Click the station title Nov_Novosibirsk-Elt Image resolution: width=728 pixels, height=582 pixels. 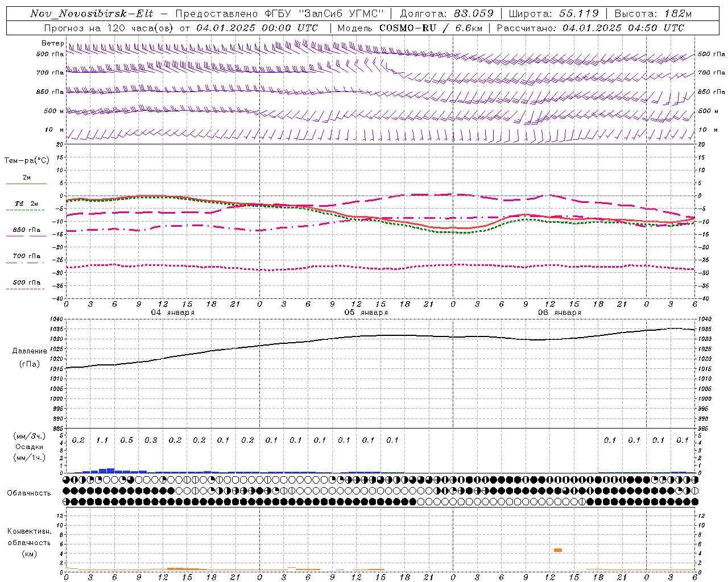[x=92, y=14]
